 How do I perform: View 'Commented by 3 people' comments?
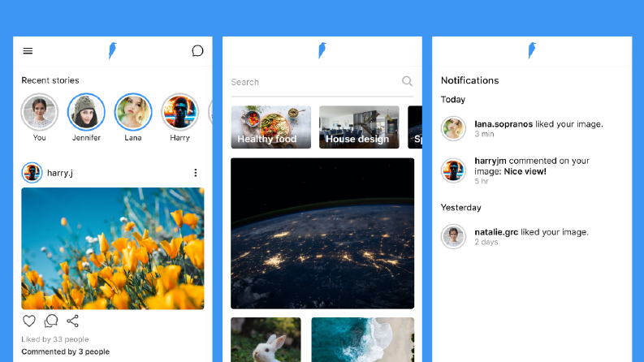click(x=65, y=351)
